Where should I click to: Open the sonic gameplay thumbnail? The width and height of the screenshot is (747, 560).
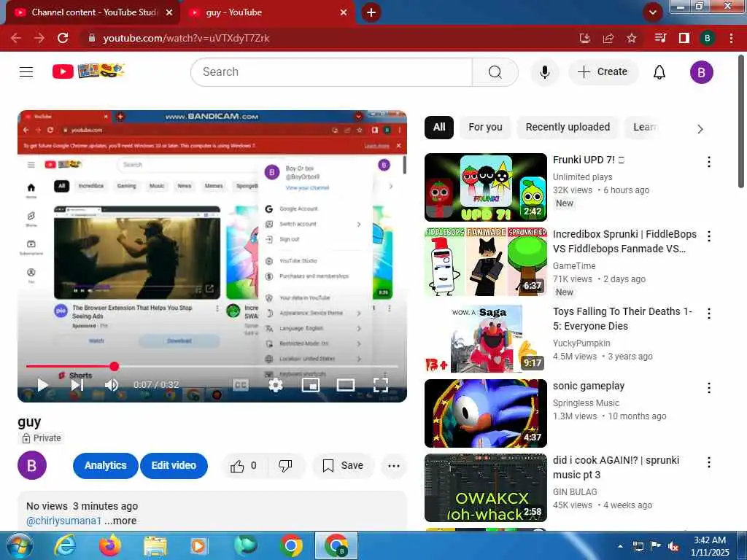click(x=485, y=413)
